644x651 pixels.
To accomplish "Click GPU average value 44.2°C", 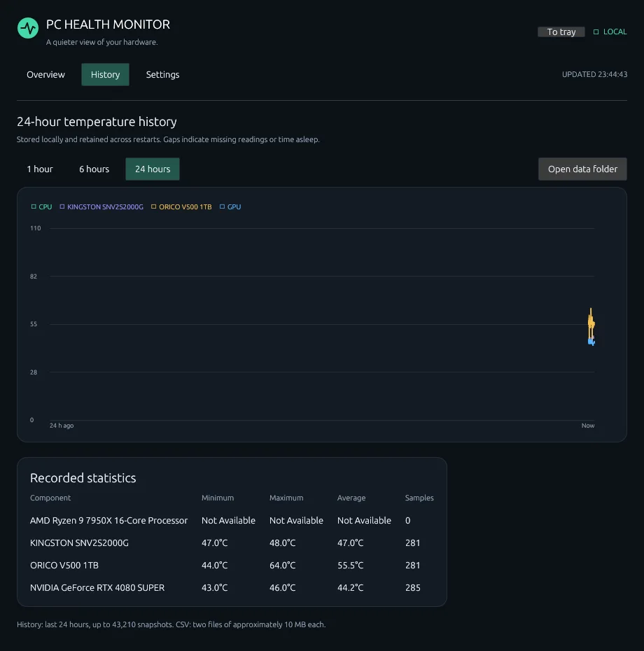I will [351, 588].
